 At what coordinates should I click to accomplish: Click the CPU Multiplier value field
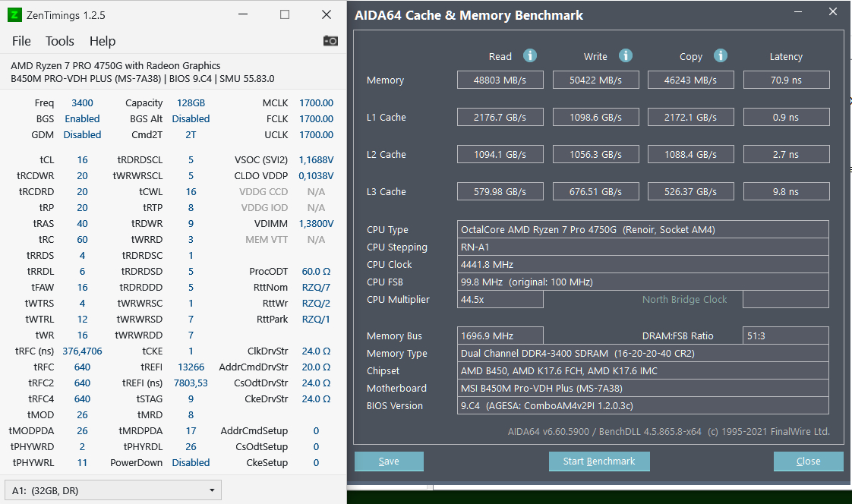tap(501, 299)
